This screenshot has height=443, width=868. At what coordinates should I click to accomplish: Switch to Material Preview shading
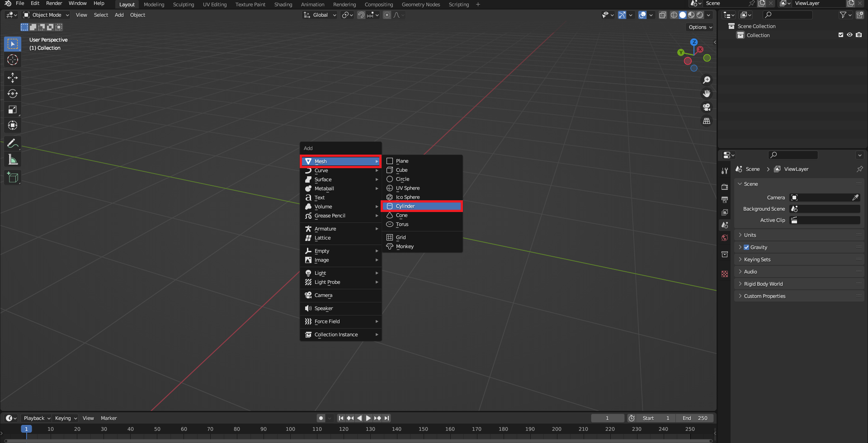pos(691,15)
